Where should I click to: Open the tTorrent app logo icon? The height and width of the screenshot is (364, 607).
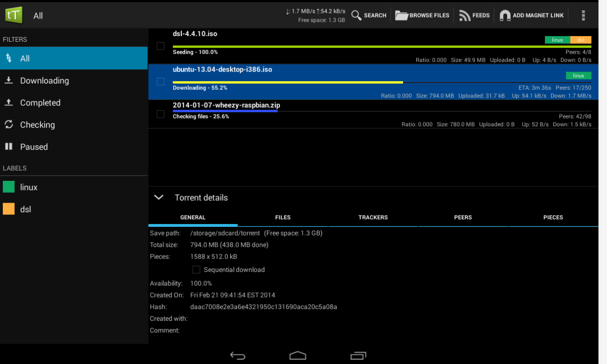tap(13, 15)
